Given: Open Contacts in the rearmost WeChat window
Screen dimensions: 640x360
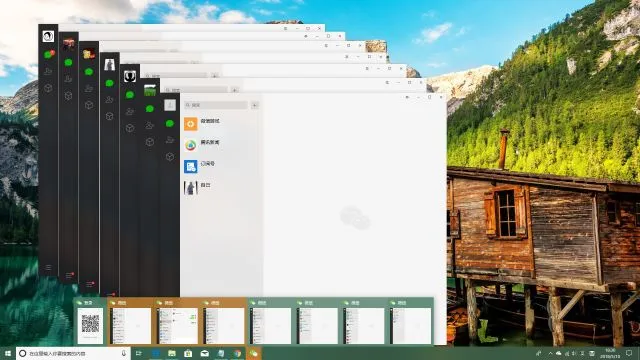Looking at the screenshot, I should pyautogui.click(x=48, y=71).
